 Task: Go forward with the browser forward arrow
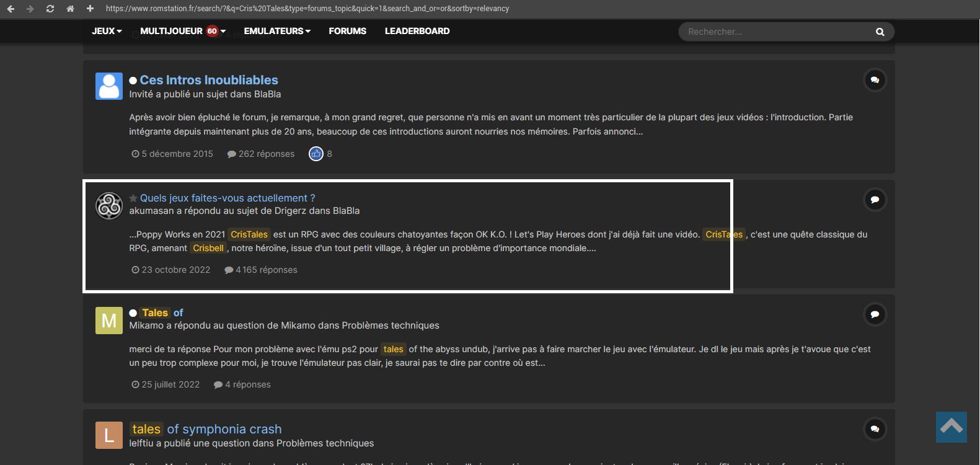(30, 9)
